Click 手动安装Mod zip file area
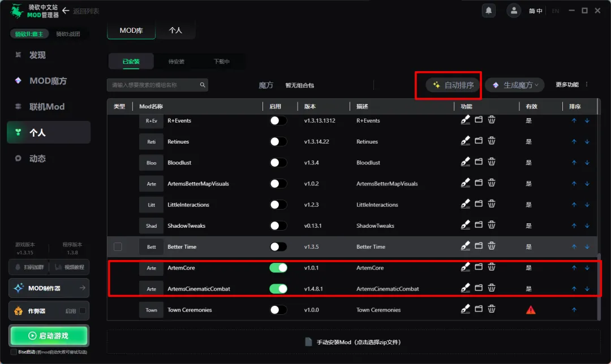Image resolution: width=611 pixels, height=364 pixels. click(x=354, y=342)
